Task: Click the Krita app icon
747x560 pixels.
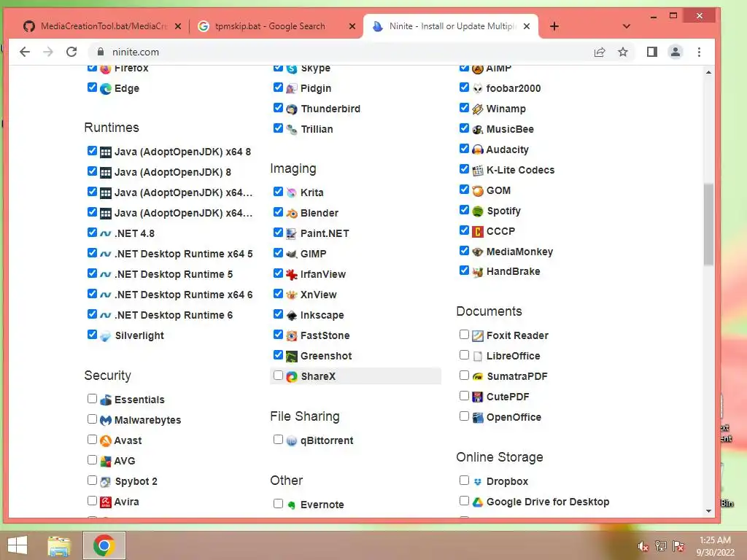Action: (x=292, y=192)
